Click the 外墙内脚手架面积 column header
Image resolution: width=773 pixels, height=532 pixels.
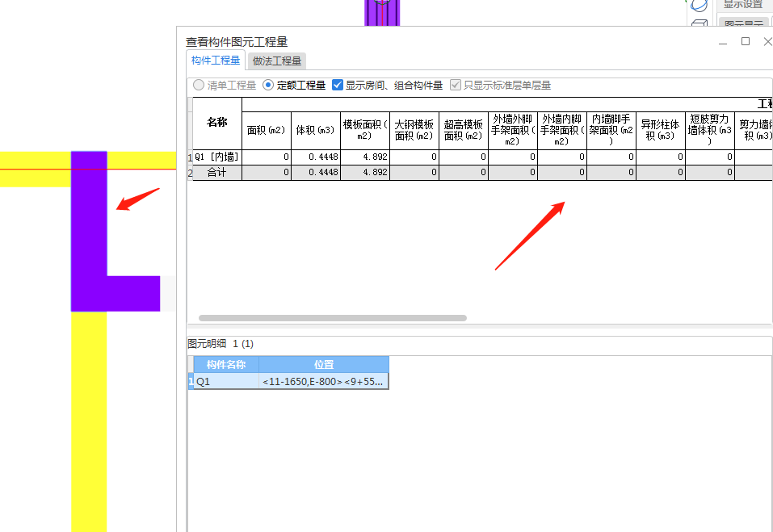(x=562, y=131)
